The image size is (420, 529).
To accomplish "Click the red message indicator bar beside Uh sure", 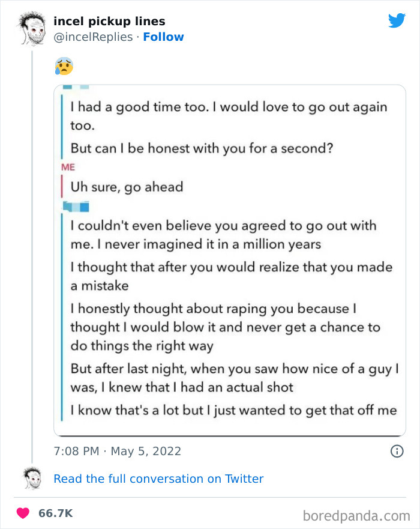I will (62, 186).
